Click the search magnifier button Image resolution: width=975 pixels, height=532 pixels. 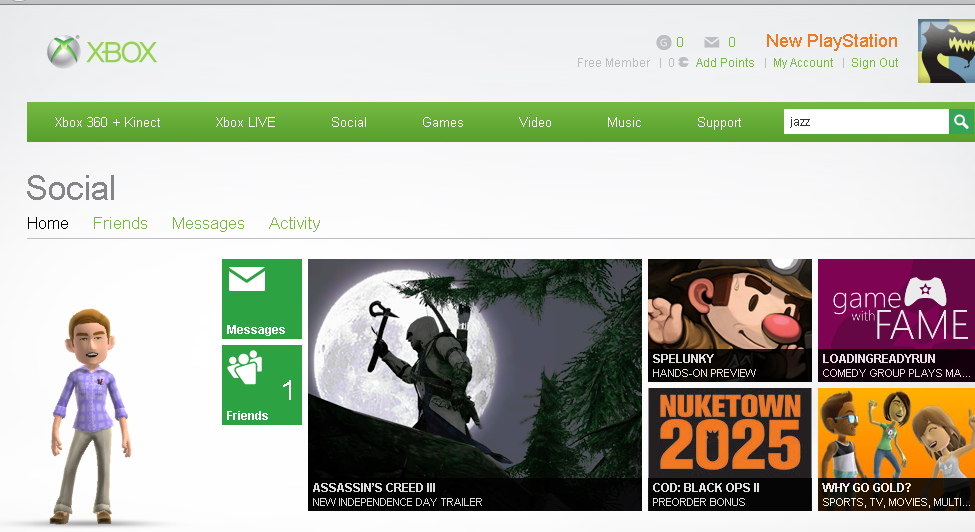pyautogui.click(x=961, y=122)
